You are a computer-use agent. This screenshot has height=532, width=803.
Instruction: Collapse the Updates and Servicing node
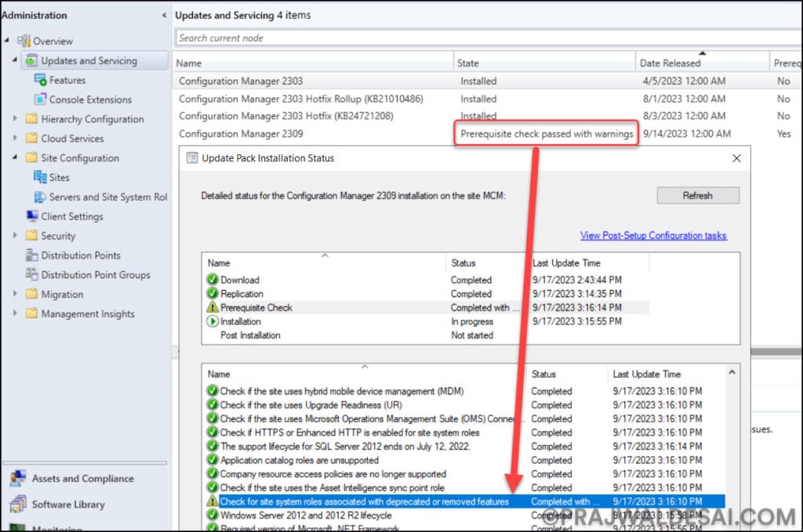14,60
